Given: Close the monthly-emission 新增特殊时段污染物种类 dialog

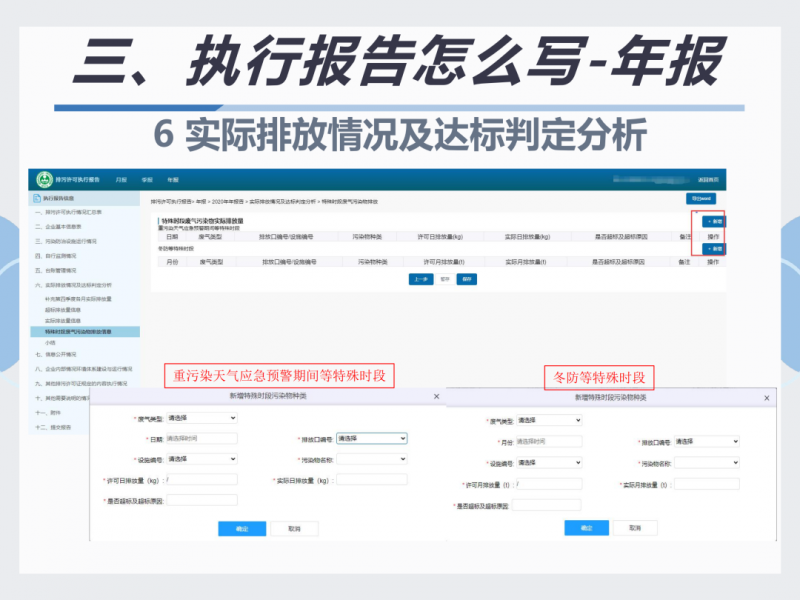Looking at the screenshot, I should point(766,398).
